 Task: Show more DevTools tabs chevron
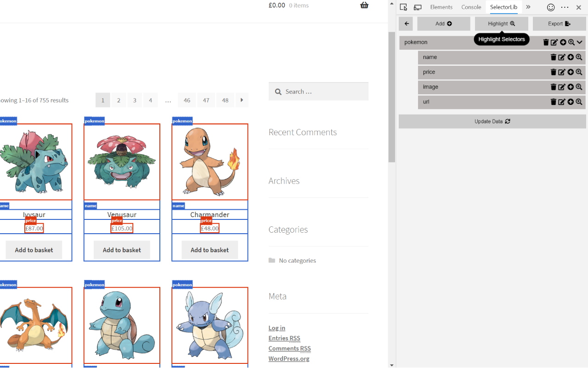pyautogui.click(x=528, y=7)
